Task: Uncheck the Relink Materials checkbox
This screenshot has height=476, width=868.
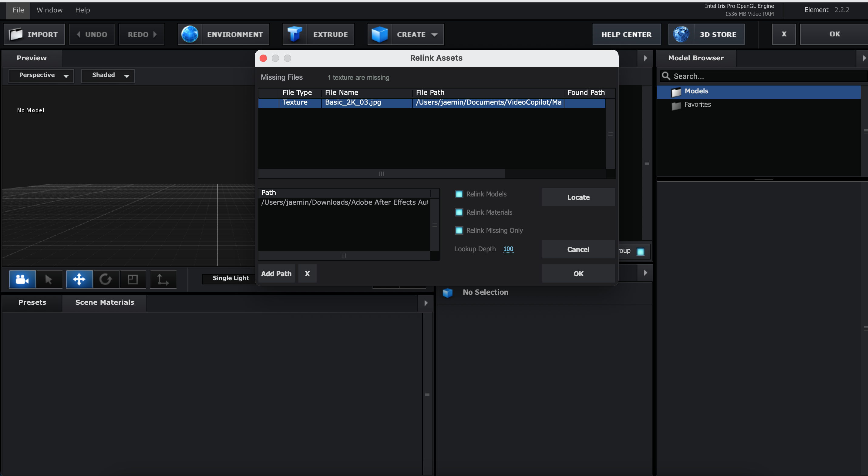Action: (459, 212)
